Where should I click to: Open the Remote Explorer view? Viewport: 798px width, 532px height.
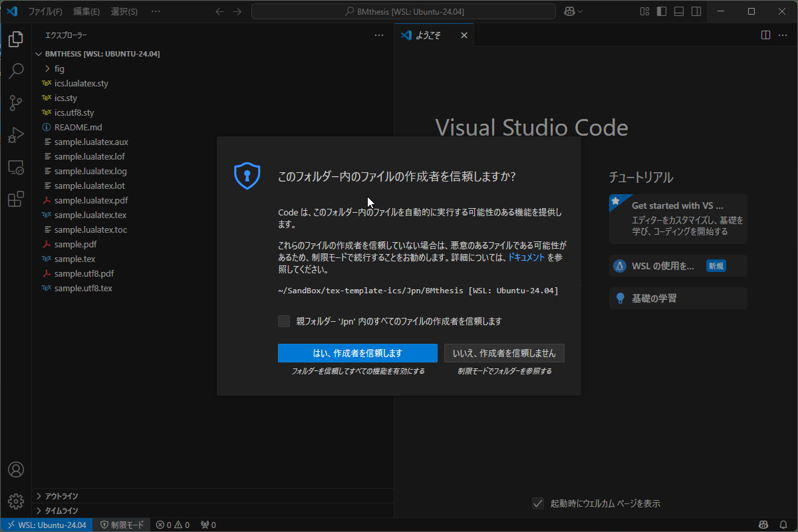16,167
